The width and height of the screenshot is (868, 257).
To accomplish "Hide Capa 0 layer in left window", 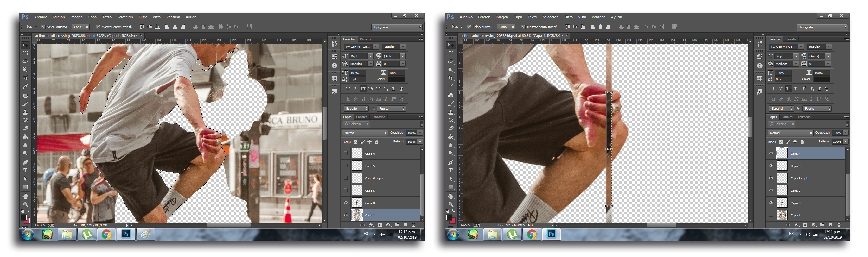I will pos(345,203).
